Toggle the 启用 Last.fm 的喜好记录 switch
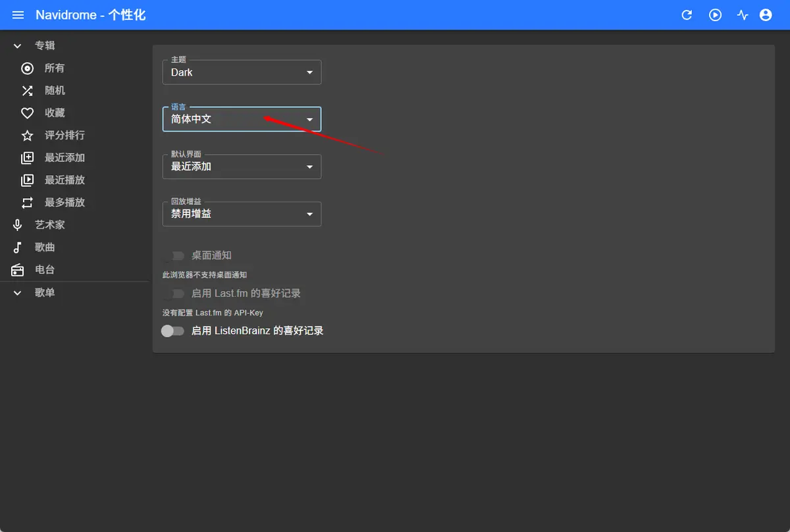This screenshot has height=532, width=790. [x=173, y=294]
